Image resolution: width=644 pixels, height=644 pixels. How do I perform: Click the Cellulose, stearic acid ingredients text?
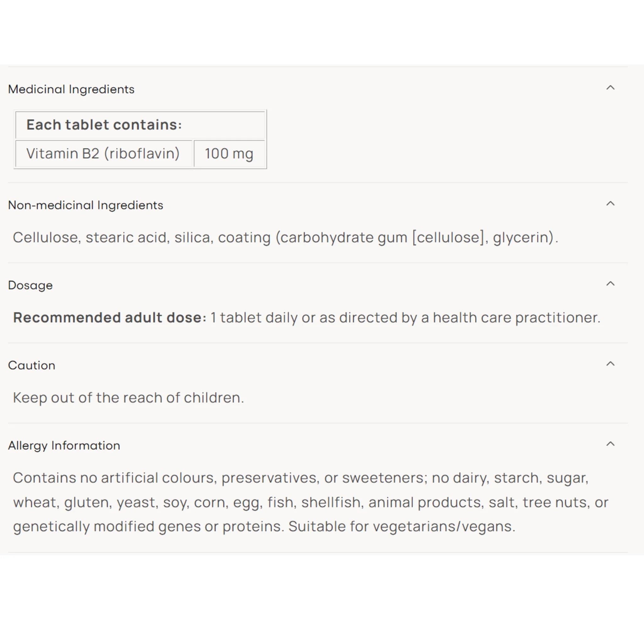[285, 238]
